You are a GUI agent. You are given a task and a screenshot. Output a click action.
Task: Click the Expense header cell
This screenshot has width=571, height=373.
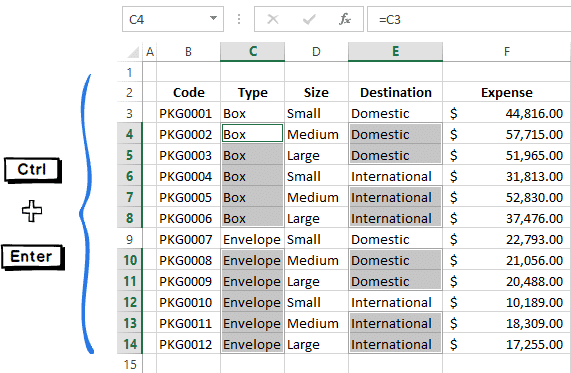[x=507, y=93]
